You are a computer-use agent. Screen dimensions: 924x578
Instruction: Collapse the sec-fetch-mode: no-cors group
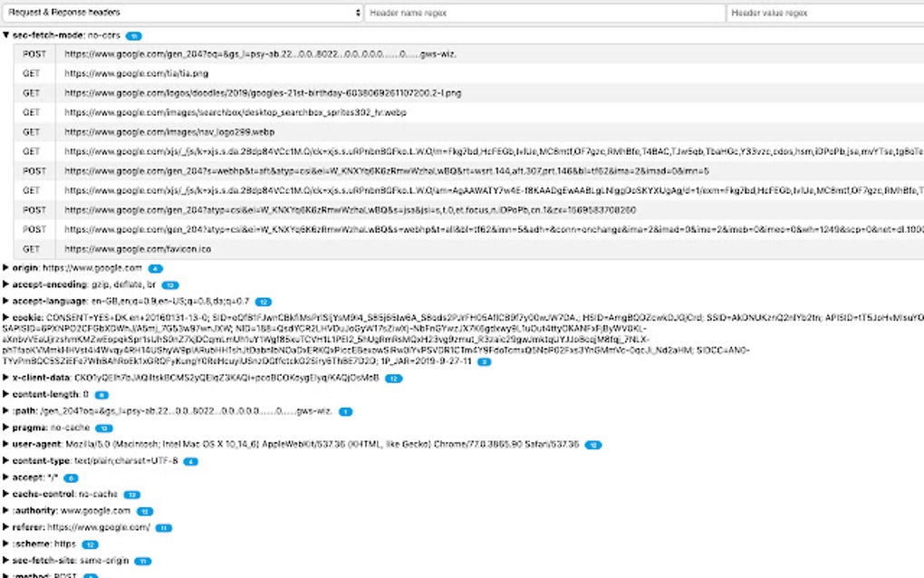coord(7,34)
